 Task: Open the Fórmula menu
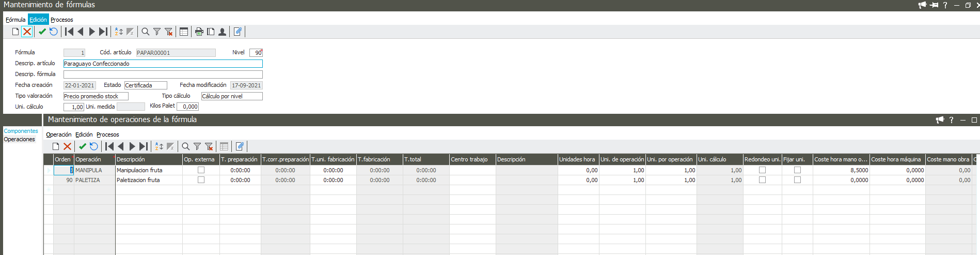(15, 20)
